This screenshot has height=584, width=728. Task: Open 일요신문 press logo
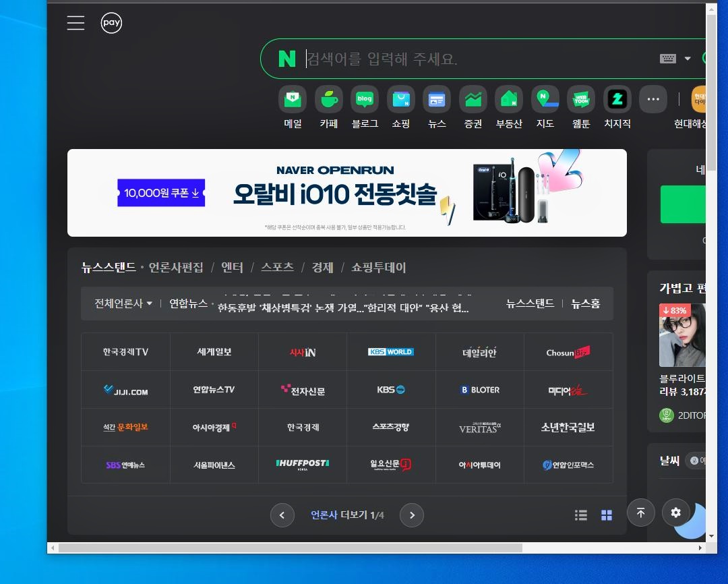pos(391,465)
